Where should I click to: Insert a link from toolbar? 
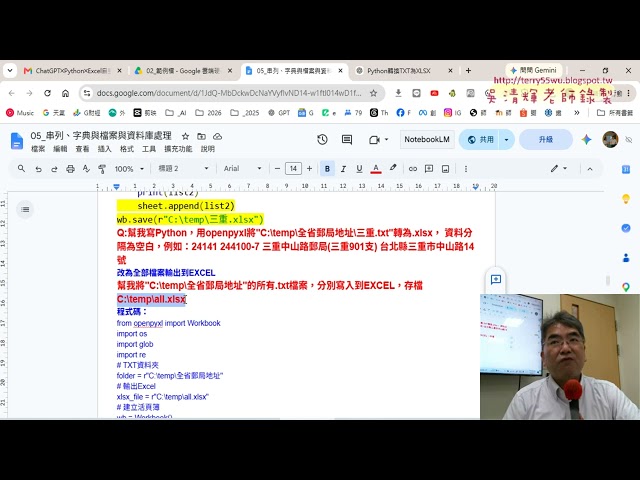413,169
